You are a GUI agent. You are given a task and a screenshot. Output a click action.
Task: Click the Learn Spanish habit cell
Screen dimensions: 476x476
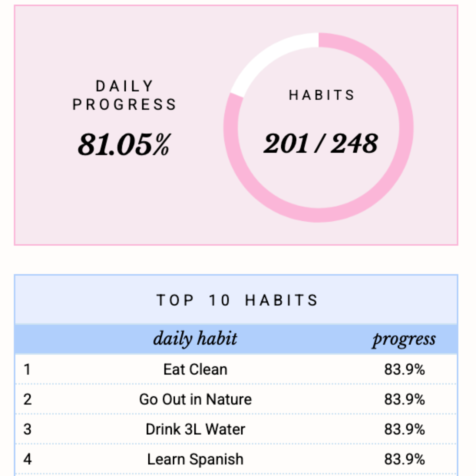pyautogui.click(x=195, y=459)
